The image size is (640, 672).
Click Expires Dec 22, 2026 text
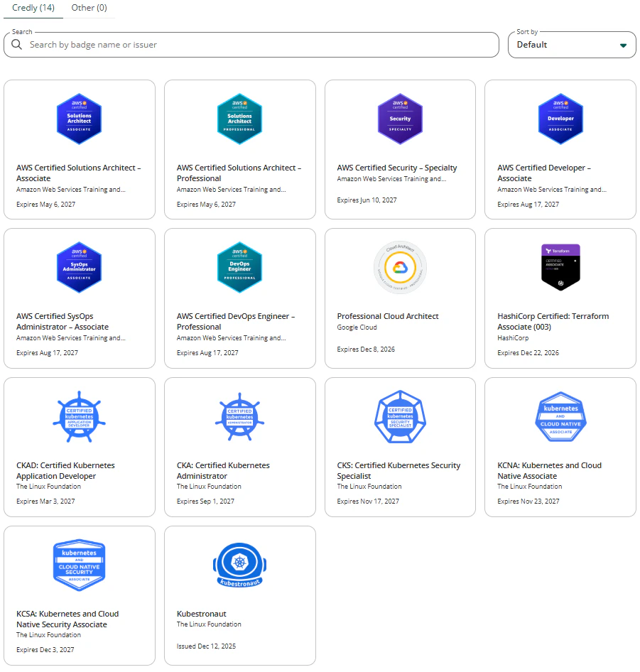(528, 353)
